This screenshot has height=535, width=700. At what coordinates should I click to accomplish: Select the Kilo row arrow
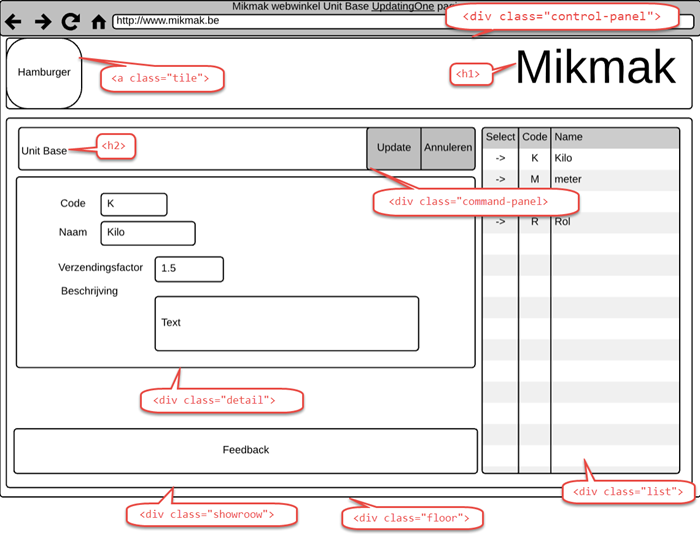tap(500, 158)
